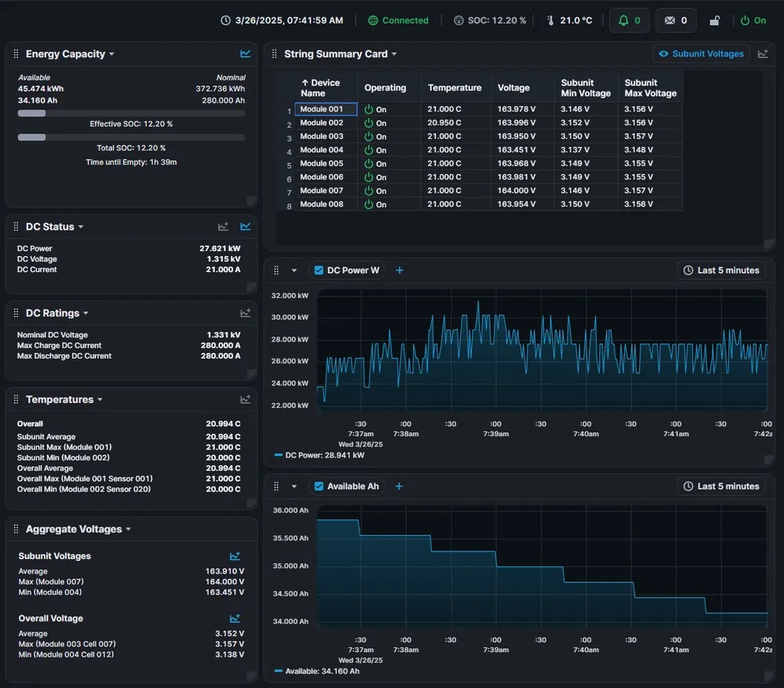Click the DC Power chart drag handle
The height and width of the screenshot is (688, 784).
coord(276,271)
